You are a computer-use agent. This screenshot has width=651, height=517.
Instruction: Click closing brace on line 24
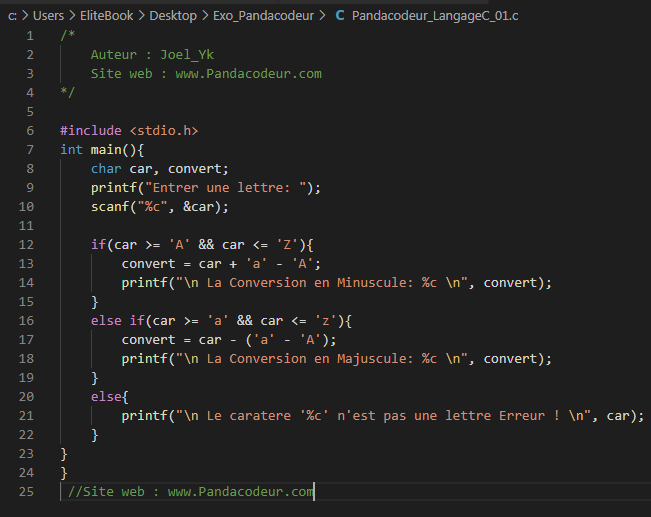pos(64,473)
